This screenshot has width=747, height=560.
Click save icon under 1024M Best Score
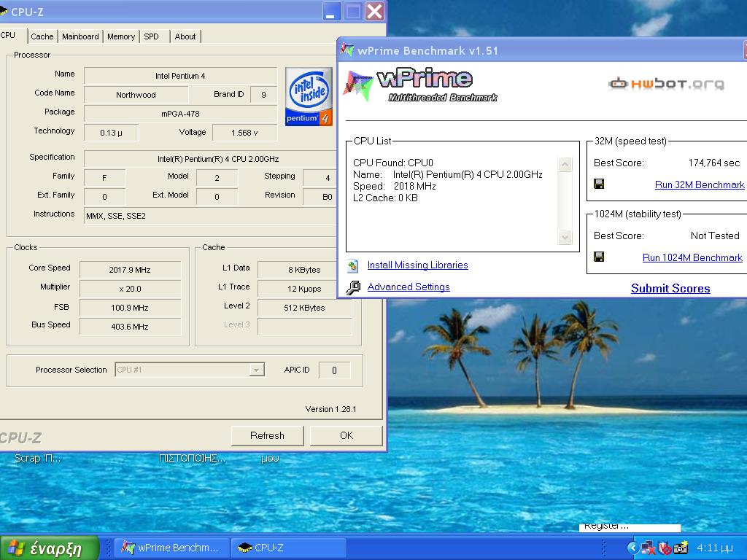pyautogui.click(x=600, y=257)
